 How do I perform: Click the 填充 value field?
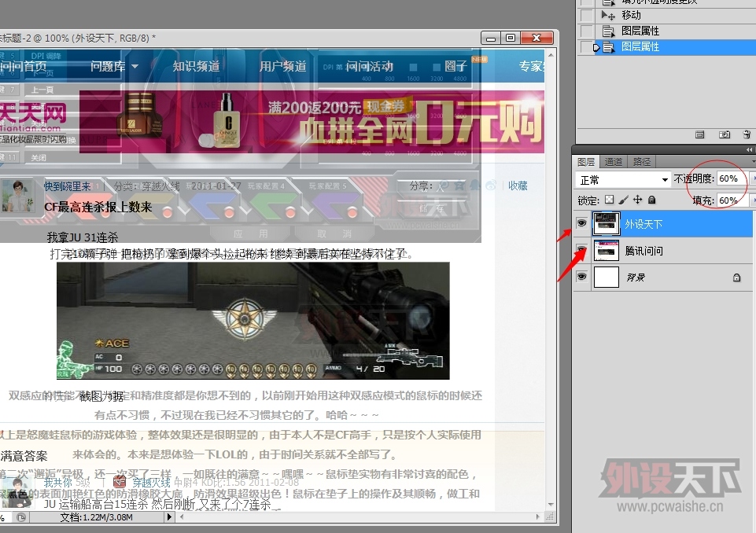pos(732,200)
